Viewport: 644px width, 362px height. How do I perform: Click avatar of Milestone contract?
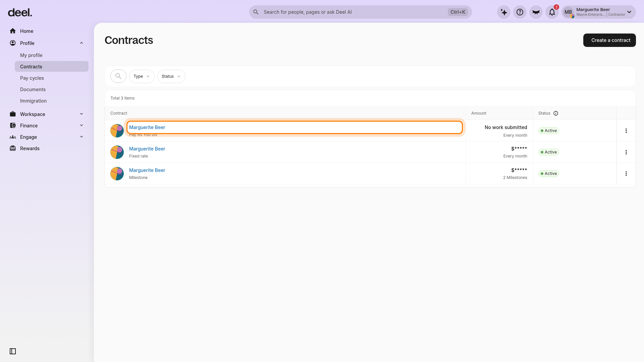(117, 174)
